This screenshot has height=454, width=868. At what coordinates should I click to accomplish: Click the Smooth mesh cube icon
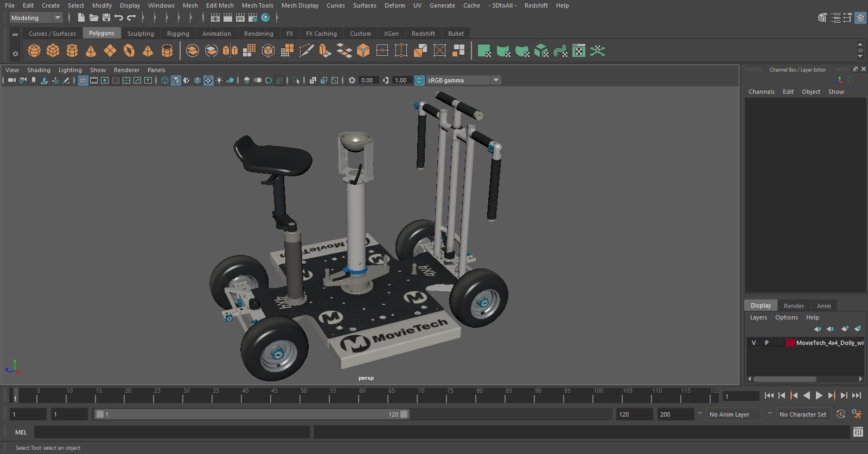[x=268, y=51]
